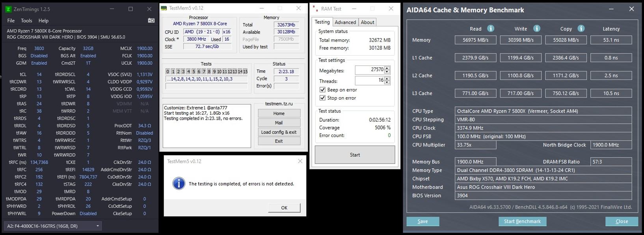
Task: Switch to the Testing tab in RAM Test
Action: pyautogui.click(x=322, y=22)
